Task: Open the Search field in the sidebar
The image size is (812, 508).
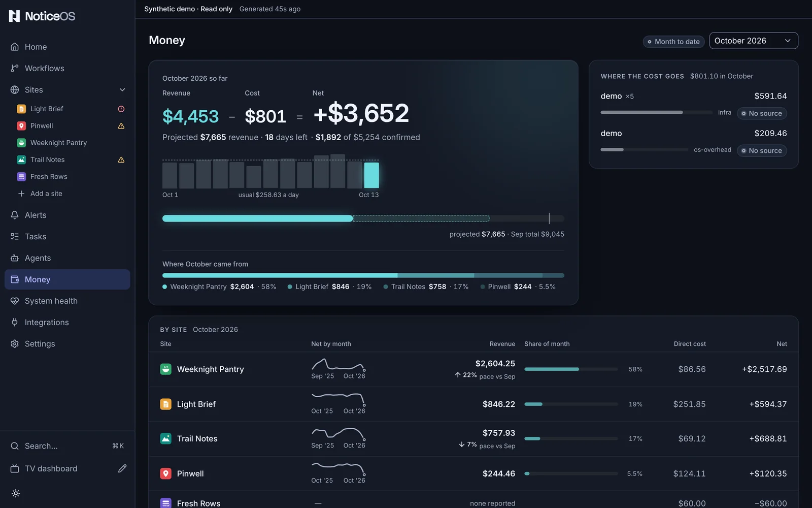Action: [x=67, y=446]
